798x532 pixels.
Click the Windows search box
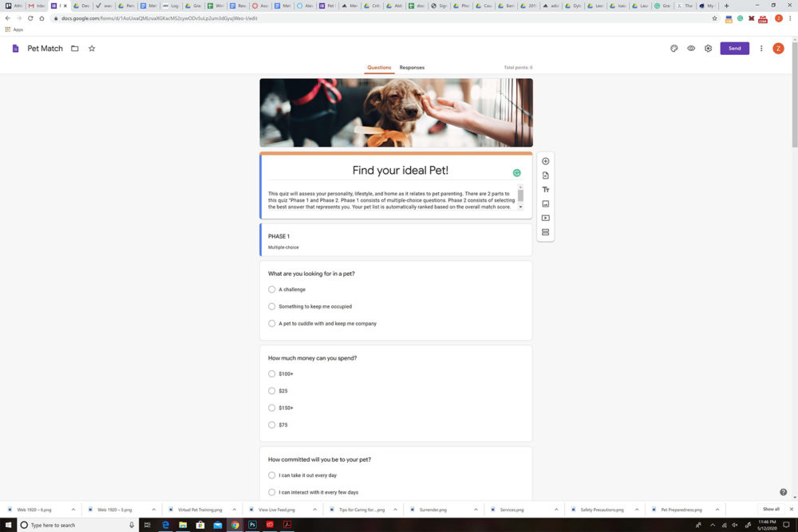(78, 525)
